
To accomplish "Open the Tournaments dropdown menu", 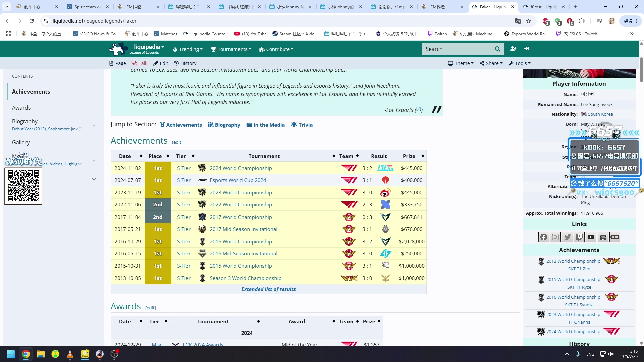I will click(231, 49).
